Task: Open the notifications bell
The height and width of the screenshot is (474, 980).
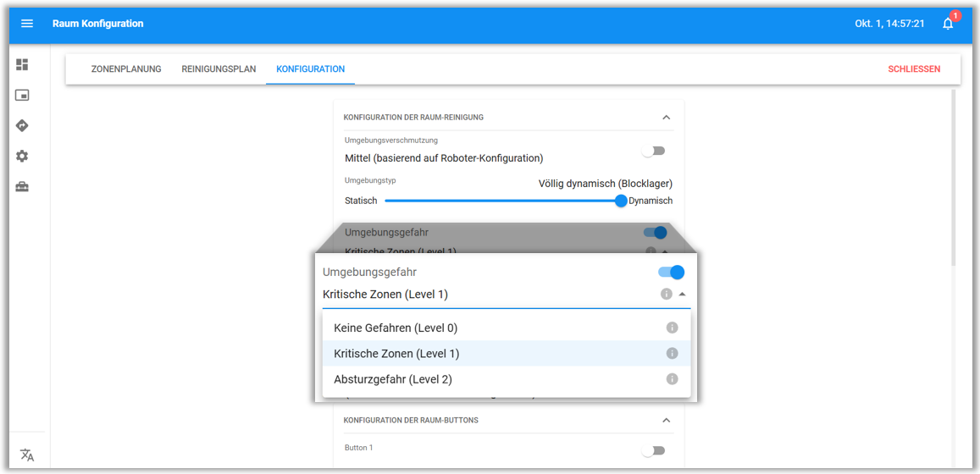Action: click(x=948, y=24)
